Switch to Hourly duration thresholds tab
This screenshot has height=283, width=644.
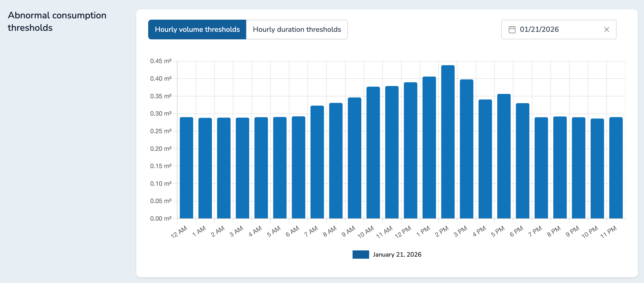pyautogui.click(x=297, y=29)
